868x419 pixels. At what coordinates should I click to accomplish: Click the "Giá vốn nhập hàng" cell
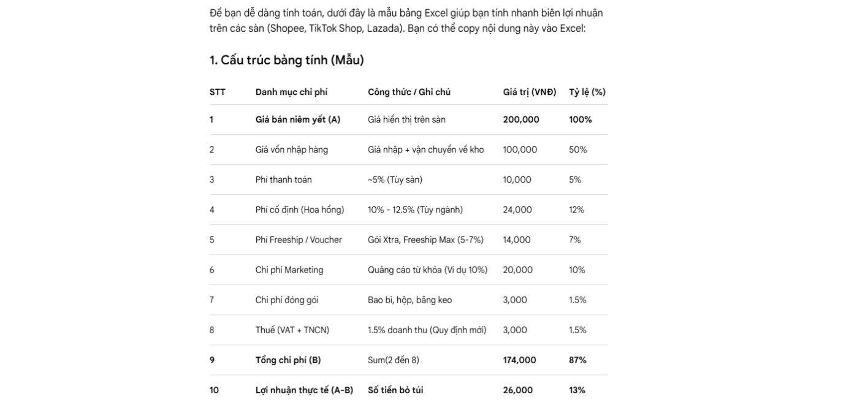click(x=291, y=149)
